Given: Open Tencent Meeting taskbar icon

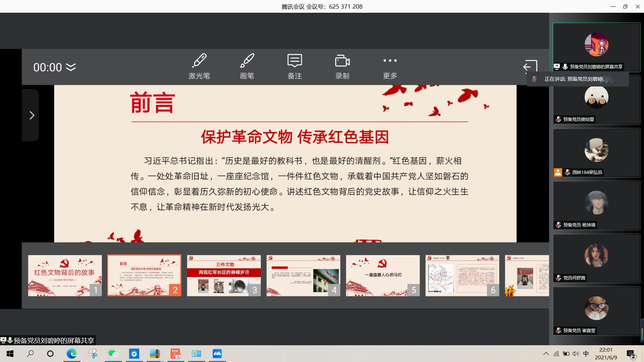Looking at the screenshot, I should click(x=217, y=354).
